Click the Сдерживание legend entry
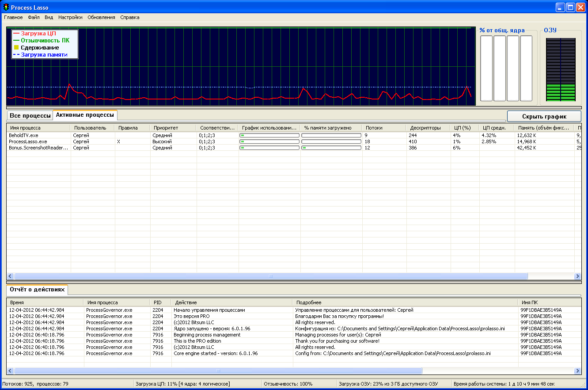The image size is (588, 390). 36,47
